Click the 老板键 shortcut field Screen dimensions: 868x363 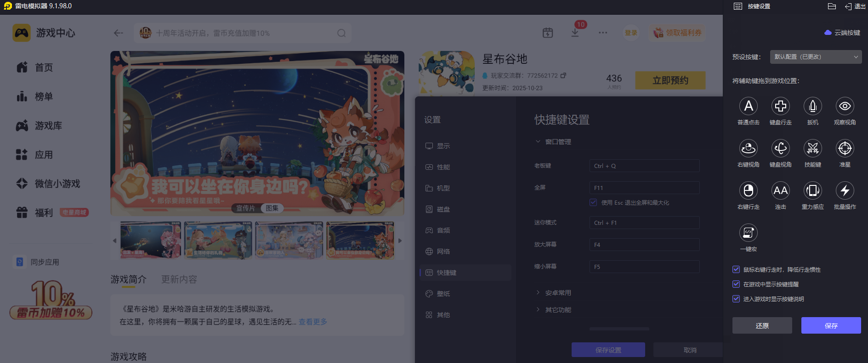point(644,166)
